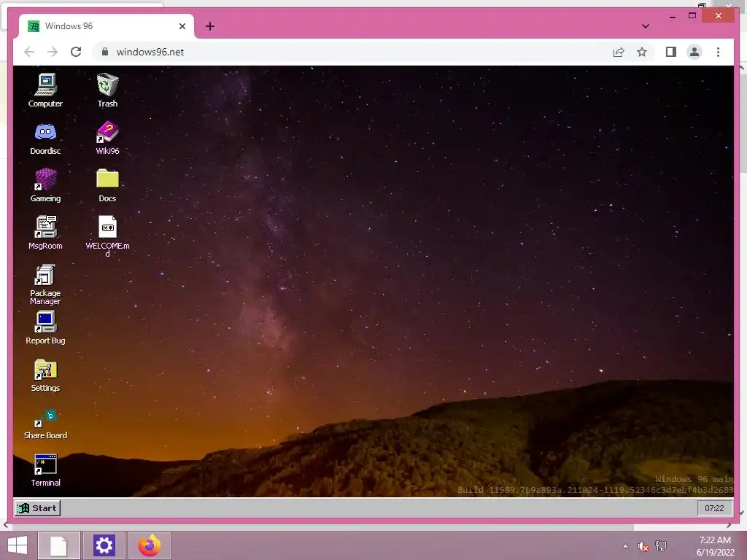Open a new browser tab
The height and width of the screenshot is (560, 747).
[209, 26]
